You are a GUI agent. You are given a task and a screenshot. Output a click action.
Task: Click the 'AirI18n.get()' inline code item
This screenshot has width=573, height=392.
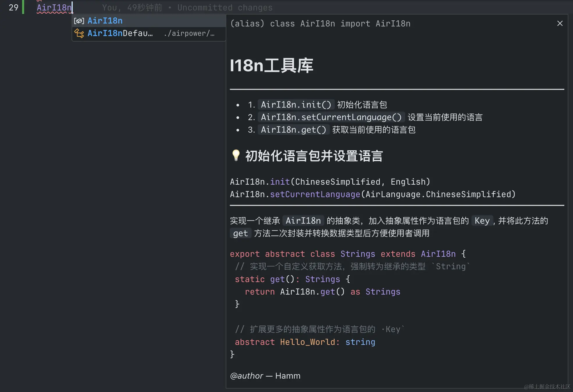pyautogui.click(x=293, y=130)
